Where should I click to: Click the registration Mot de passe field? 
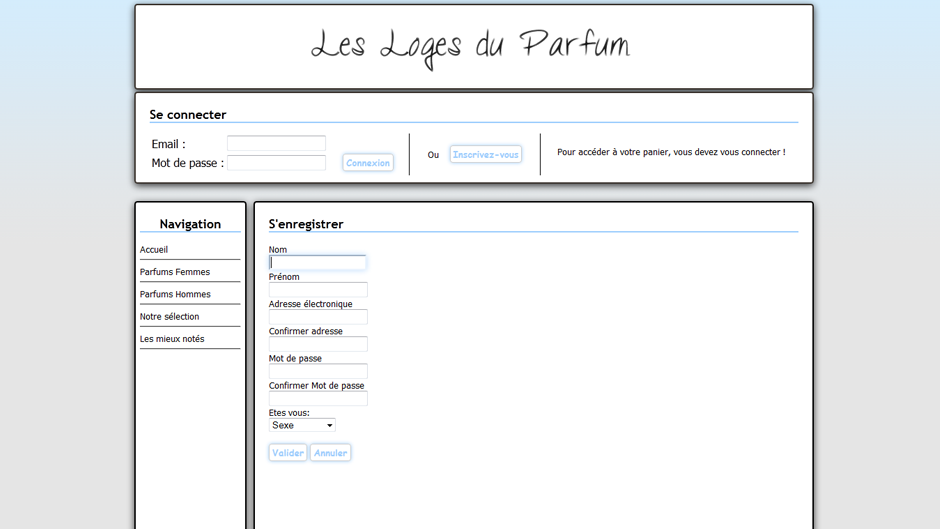318,371
